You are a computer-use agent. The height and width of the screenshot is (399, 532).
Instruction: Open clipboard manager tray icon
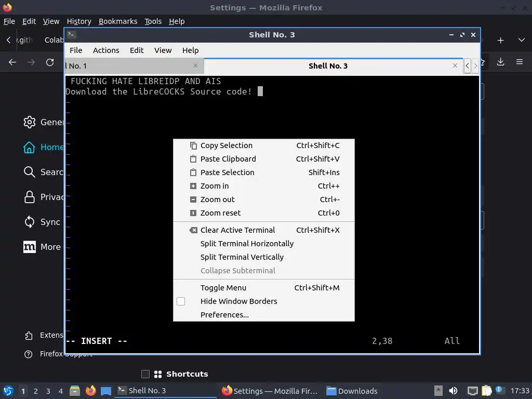point(486,391)
